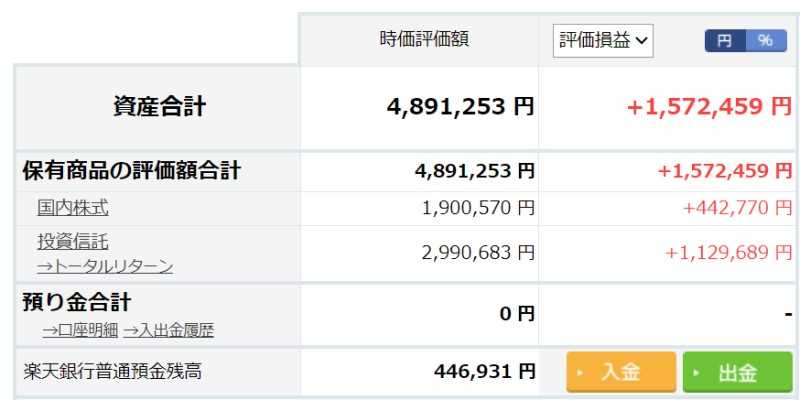Open the 入出金履歴 link
This screenshot has width=800, height=400.
(168, 330)
